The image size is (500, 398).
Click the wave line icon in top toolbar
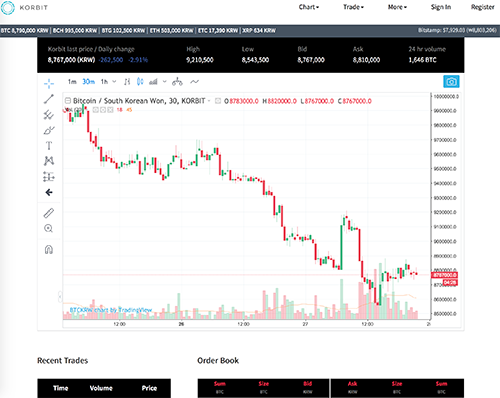(x=194, y=82)
